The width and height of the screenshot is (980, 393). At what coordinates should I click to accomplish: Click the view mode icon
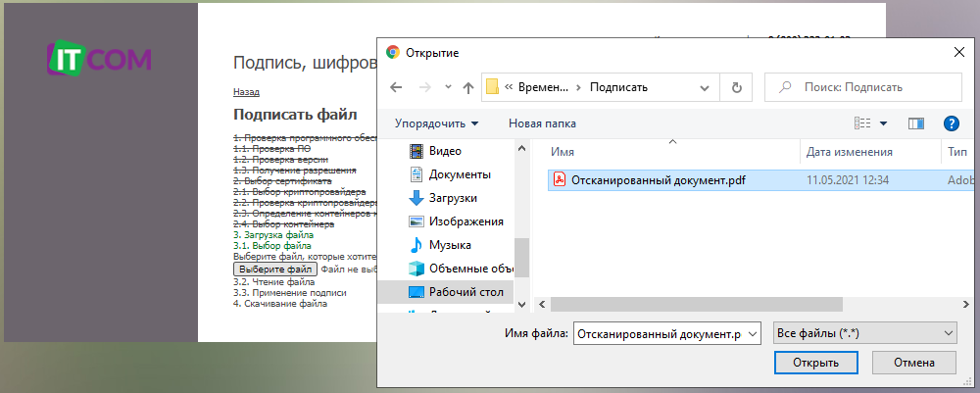pos(862,123)
